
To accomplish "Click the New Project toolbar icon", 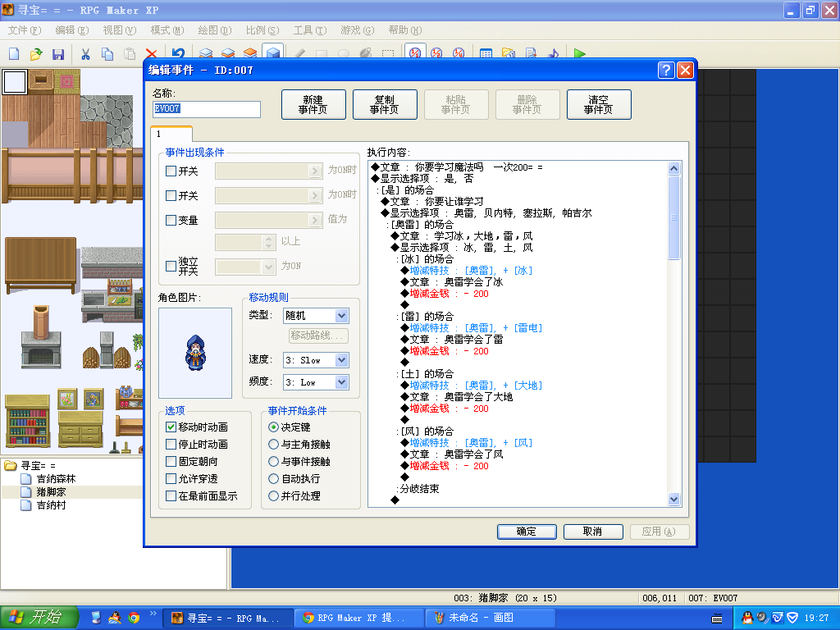I will (14, 53).
